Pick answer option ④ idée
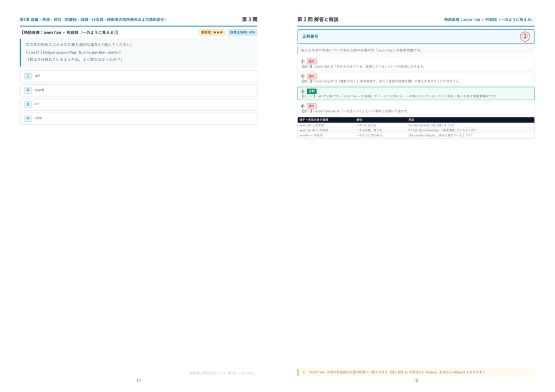Image resolution: width=555 pixels, height=392 pixels. point(138,119)
